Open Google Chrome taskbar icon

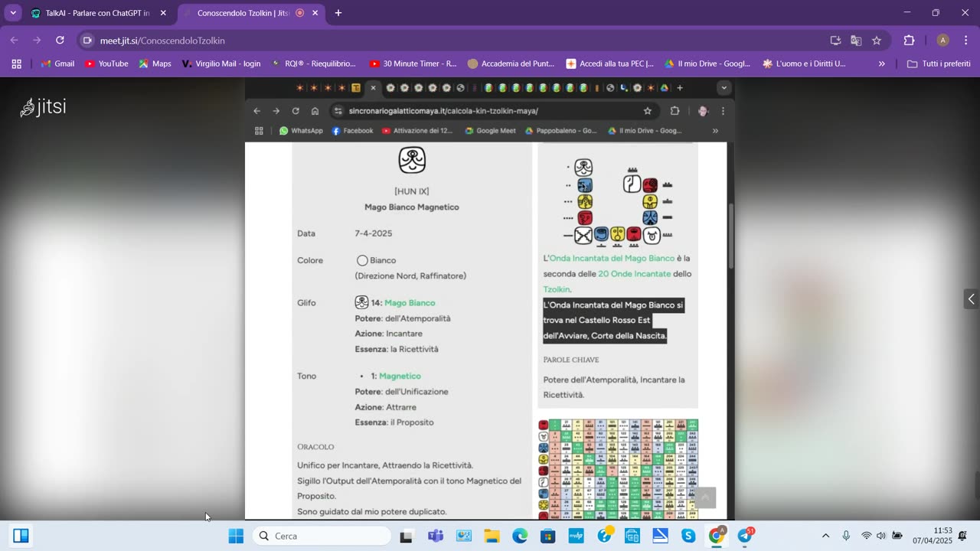(717, 536)
